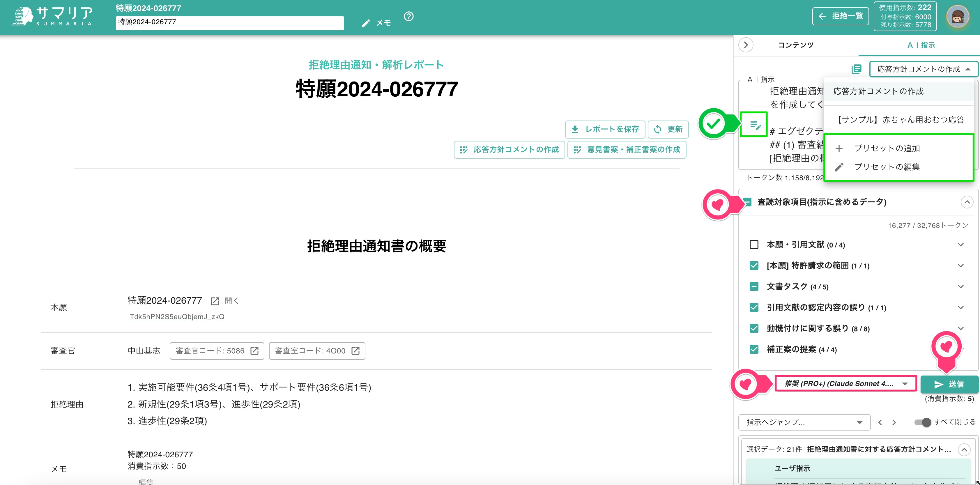The width and height of the screenshot is (980, 485).
Task: Click the plus icon for プリセットの追加
Action: point(839,148)
